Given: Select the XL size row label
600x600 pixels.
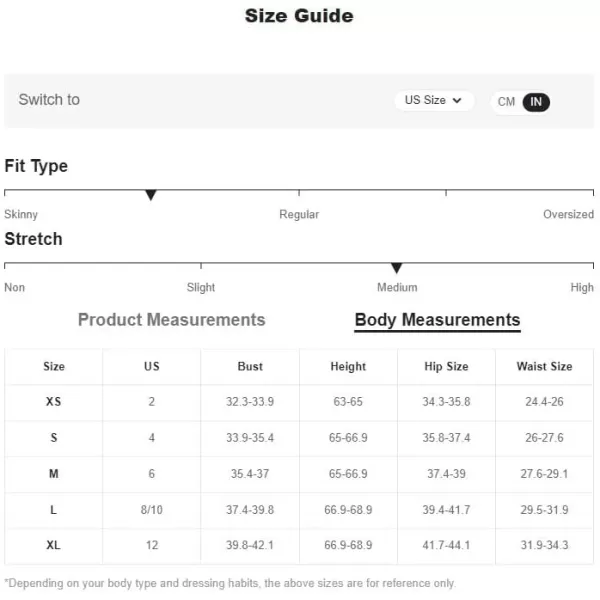Looking at the screenshot, I should (x=54, y=545).
